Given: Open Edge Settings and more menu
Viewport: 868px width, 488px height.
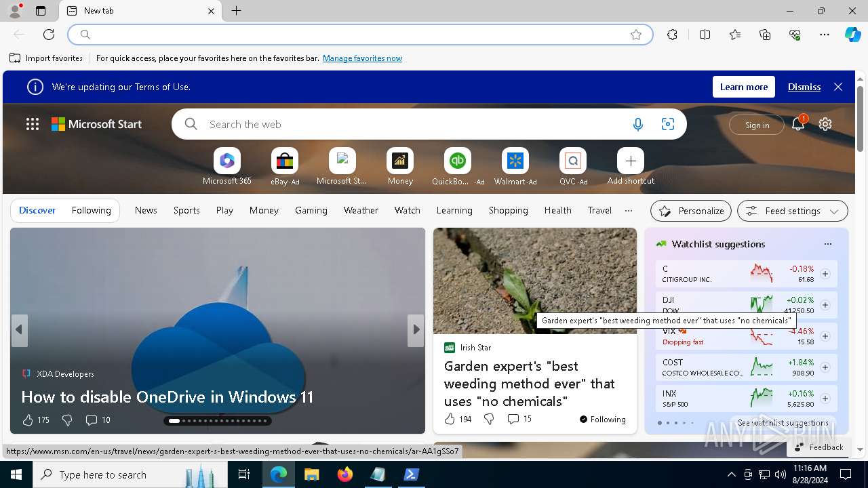Looking at the screenshot, I should click(x=825, y=35).
